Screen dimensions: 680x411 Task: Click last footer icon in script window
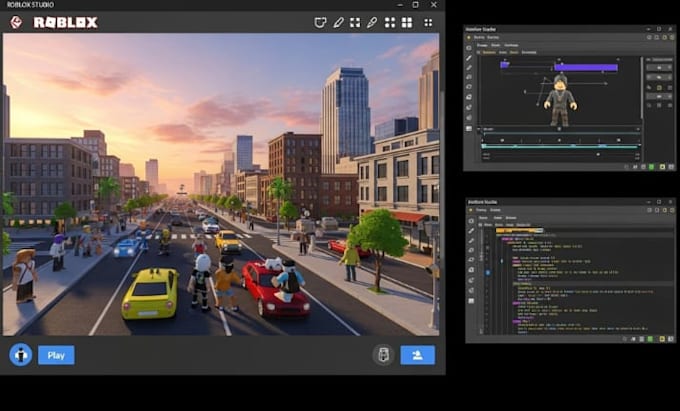point(671,339)
